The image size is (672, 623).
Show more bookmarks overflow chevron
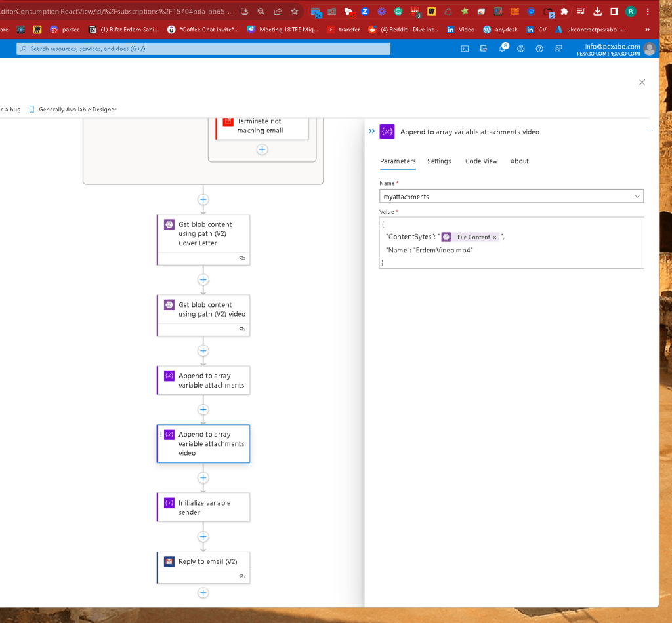647,30
